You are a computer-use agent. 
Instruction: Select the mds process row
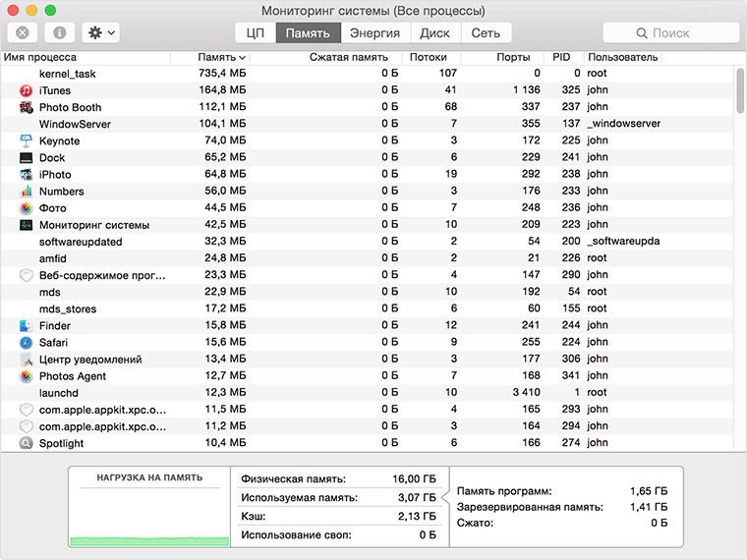point(367,292)
